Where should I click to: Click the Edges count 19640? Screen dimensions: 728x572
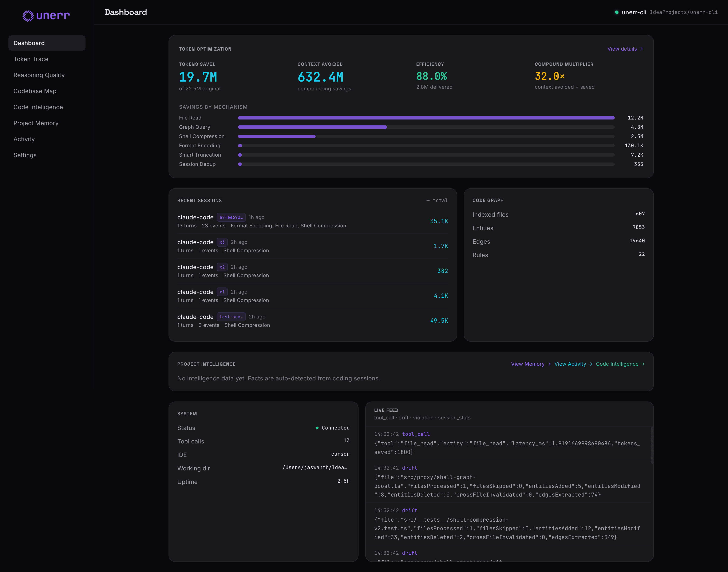pos(637,241)
